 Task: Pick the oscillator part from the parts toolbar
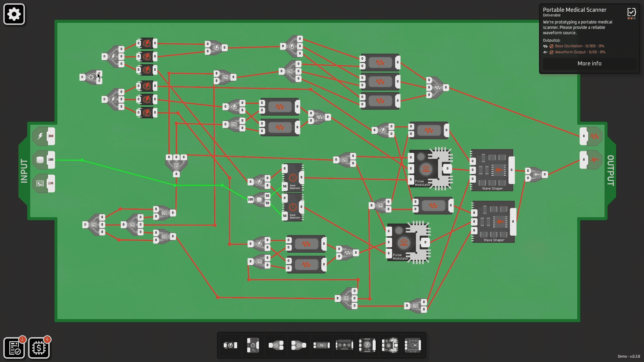click(x=321, y=345)
